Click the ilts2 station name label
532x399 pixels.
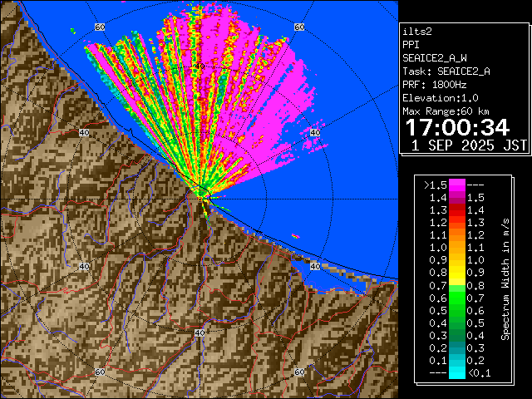click(x=418, y=30)
